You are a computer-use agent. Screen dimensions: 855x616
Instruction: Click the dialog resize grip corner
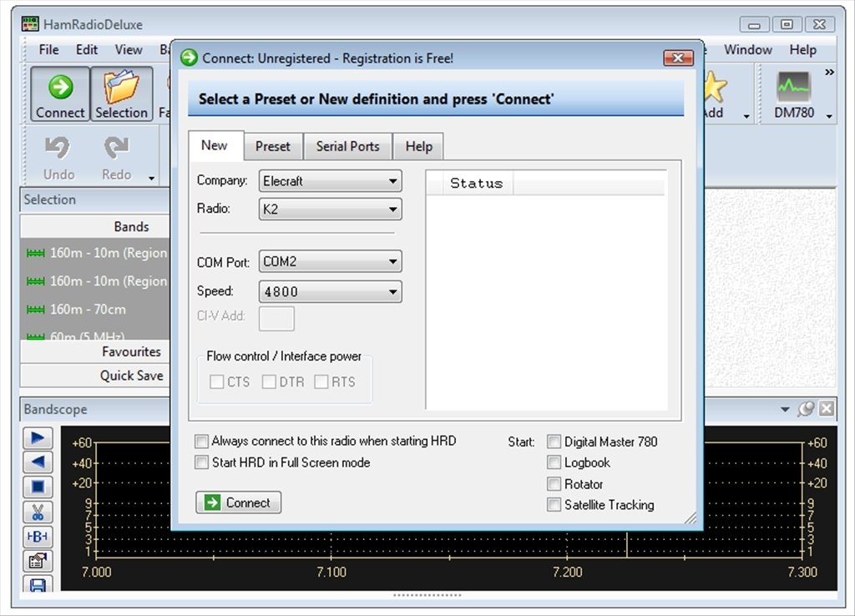(x=690, y=518)
